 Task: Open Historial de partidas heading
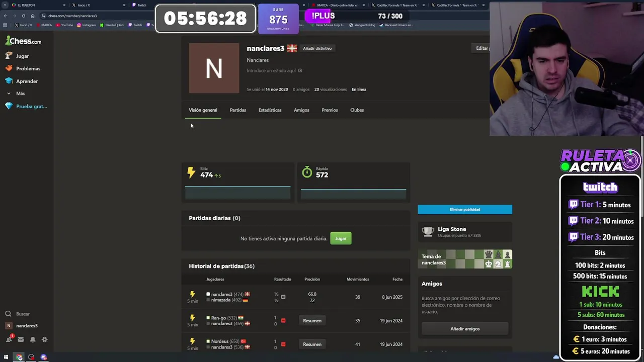click(221, 266)
